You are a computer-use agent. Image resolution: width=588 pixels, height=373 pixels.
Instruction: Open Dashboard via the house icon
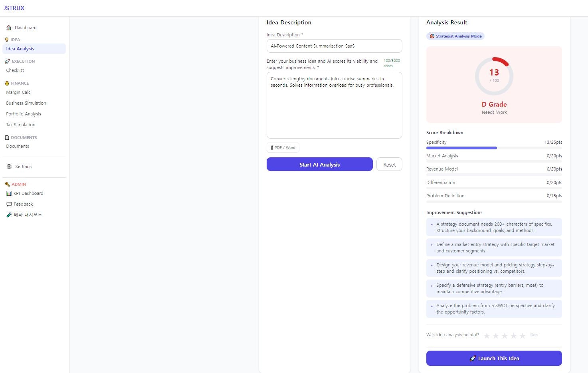(9, 28)
